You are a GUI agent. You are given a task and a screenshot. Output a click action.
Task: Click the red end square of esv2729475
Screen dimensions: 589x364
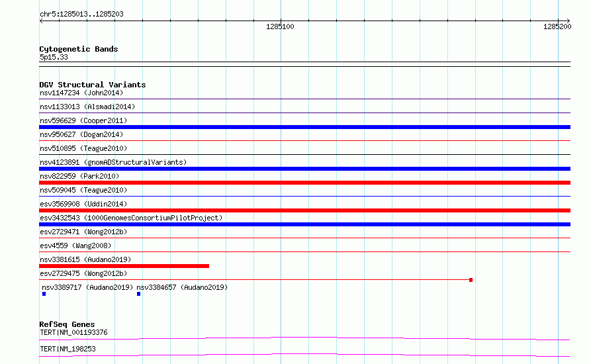(471, 280)
